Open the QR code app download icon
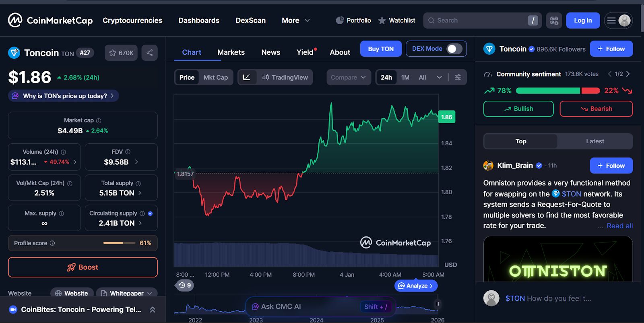Viewport: 644px width, 323px height. click(x=554, y=21)
